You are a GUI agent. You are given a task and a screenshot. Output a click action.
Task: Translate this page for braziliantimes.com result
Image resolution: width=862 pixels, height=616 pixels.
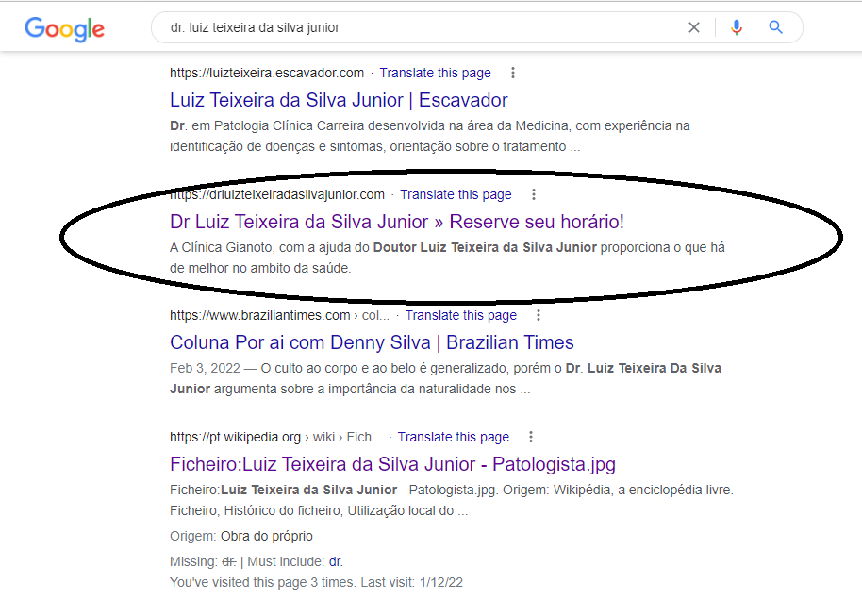[460, 315]
